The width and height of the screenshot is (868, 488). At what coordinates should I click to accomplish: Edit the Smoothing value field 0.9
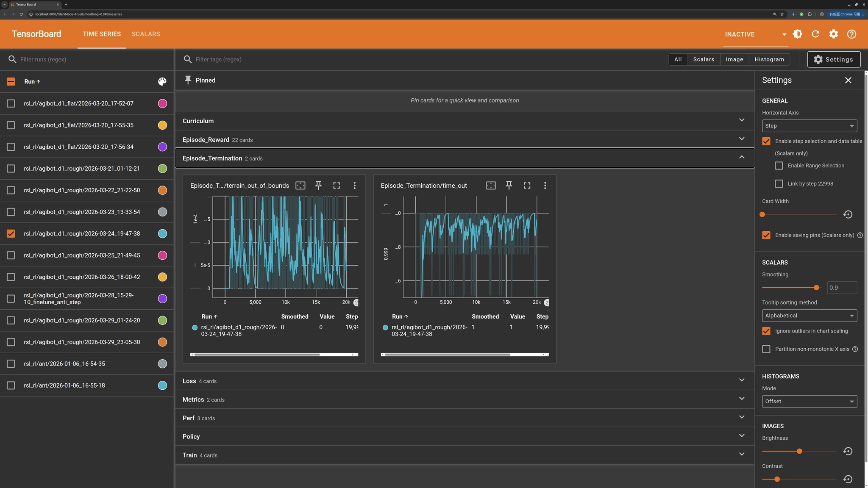pos(842,288)
